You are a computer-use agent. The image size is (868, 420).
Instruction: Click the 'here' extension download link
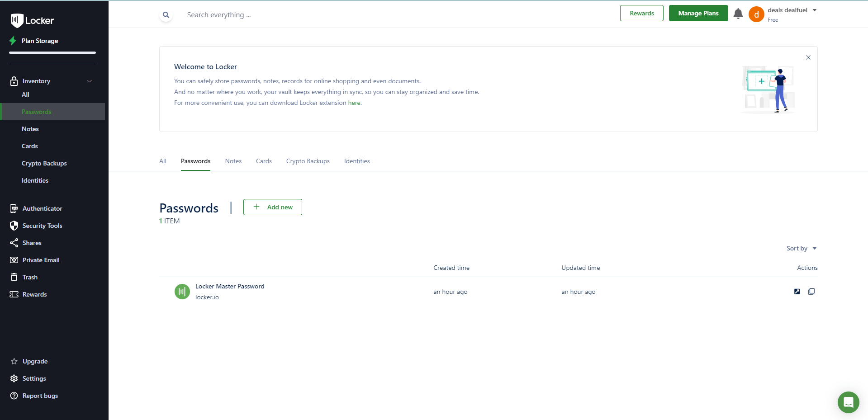[x=354, y=103]
